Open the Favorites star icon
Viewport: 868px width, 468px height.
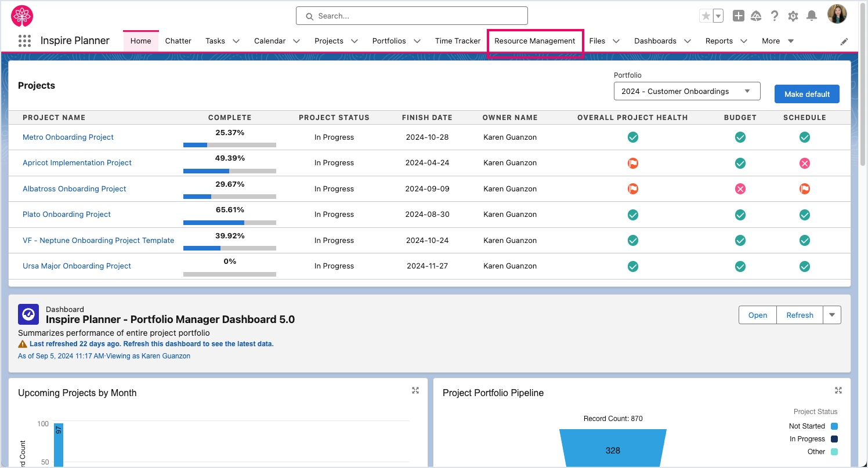(706, 16)
